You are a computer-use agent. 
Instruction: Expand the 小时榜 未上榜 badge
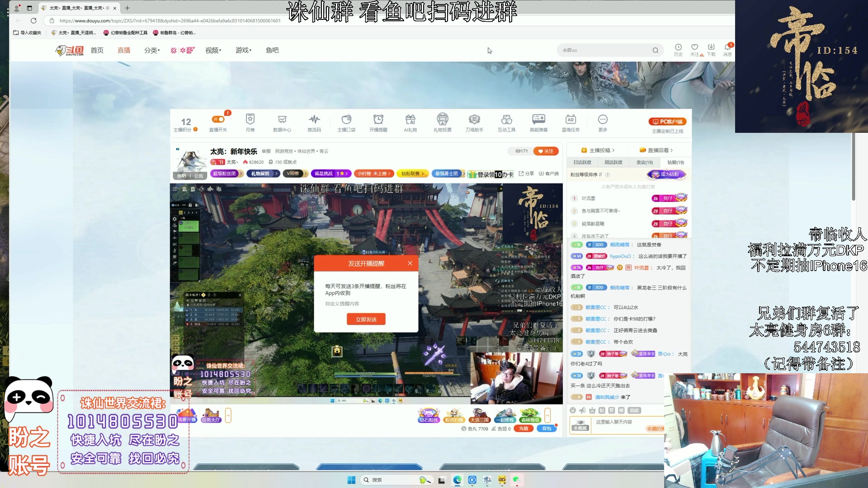[375, 174]
